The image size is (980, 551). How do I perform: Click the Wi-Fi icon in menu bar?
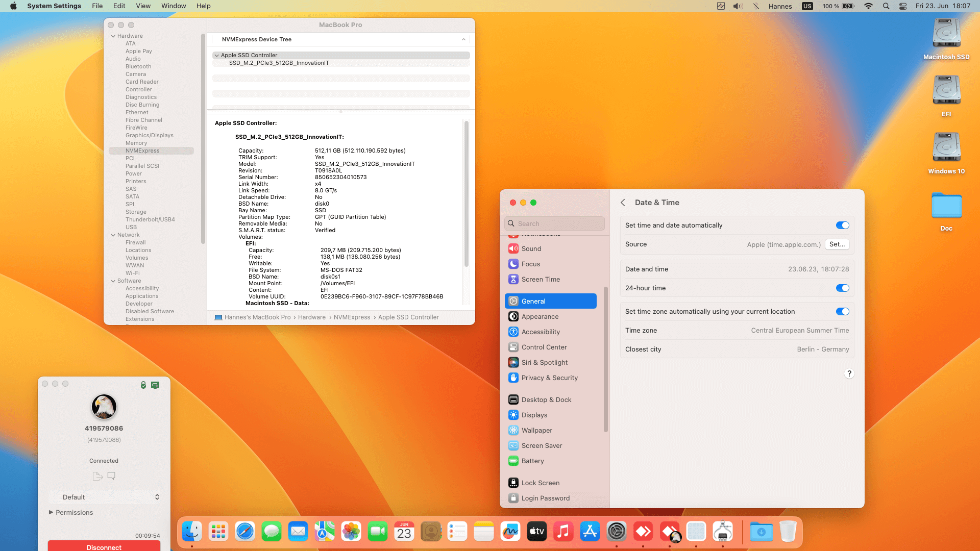pos(868,6)
